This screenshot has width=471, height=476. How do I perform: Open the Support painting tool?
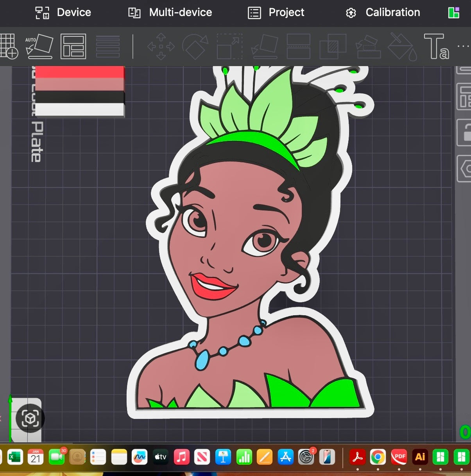point(368,47)
